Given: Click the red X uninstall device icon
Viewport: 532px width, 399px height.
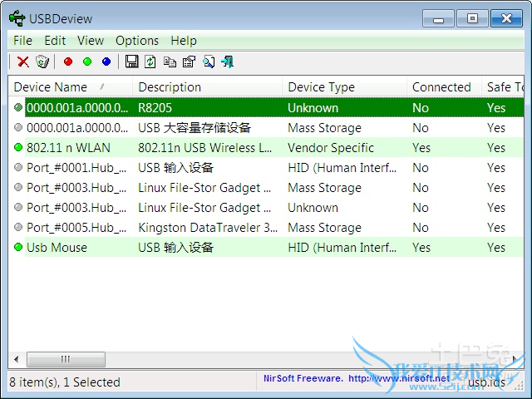Looking at the screenshot, I should pyautogui.click(x=23, y=62).
